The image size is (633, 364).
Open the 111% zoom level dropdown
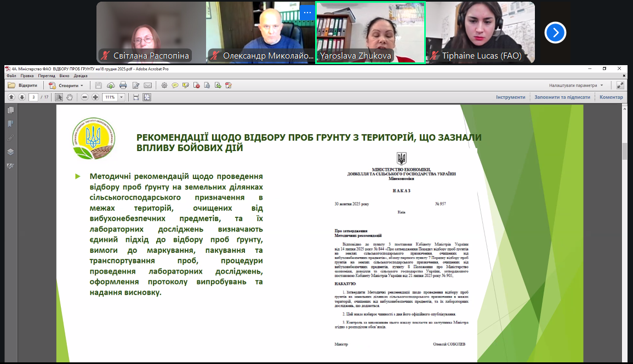coord(121,97)
